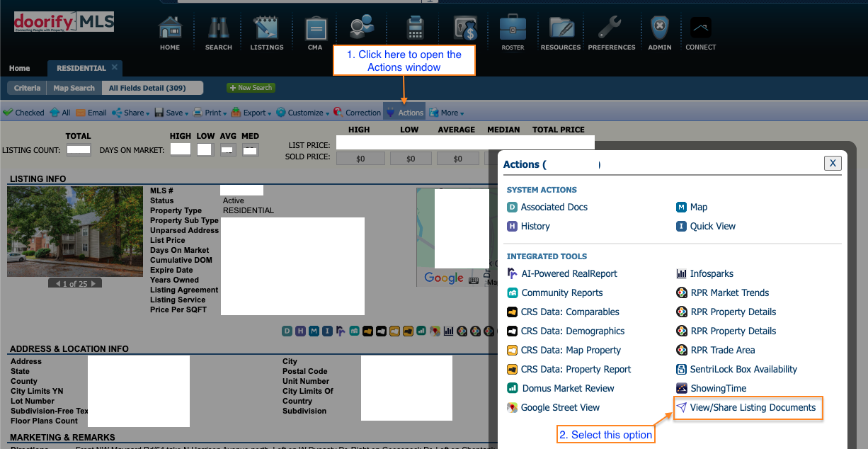Viewport: 868px width, 449px height.
Task: Open Associated Docs in Actions panel
Action: [x=547, y=207]
